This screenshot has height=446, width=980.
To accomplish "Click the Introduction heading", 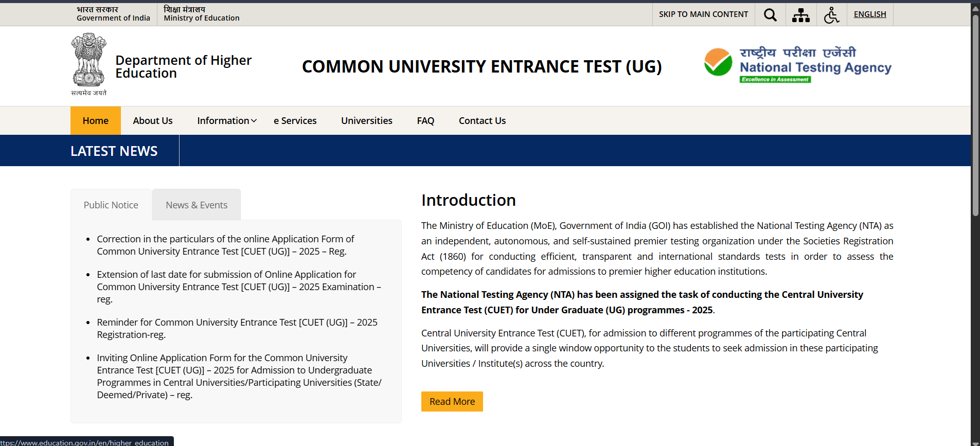I will [469, 200].
